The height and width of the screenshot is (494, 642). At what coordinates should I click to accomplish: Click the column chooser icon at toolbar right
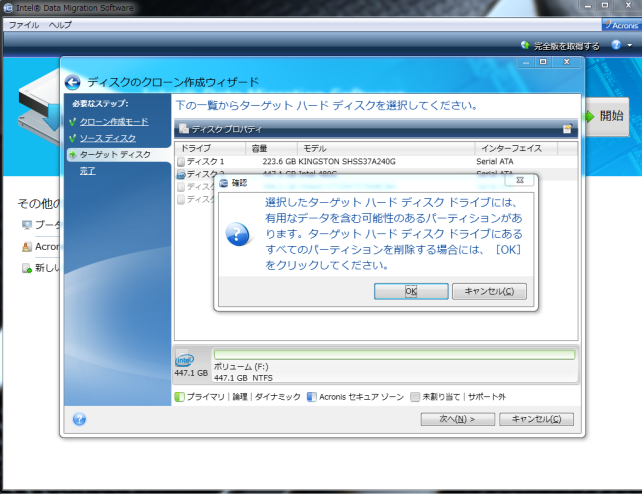(567, 129)
